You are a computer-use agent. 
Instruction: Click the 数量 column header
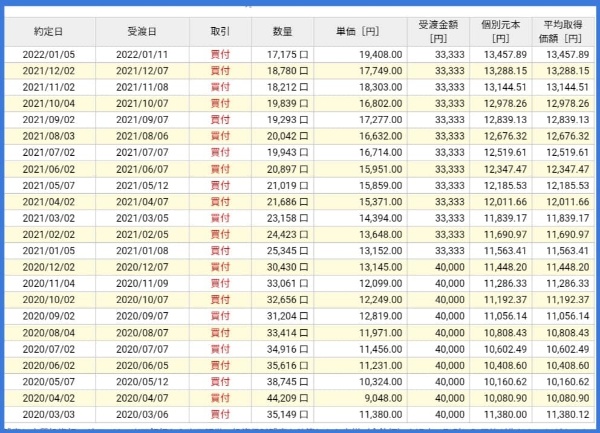point(282,30)
